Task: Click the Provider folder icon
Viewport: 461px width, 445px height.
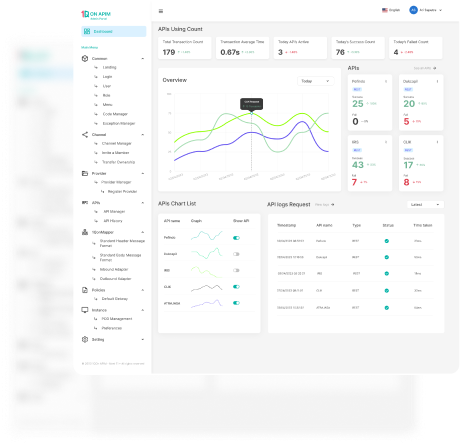Action: click(85, 173)
